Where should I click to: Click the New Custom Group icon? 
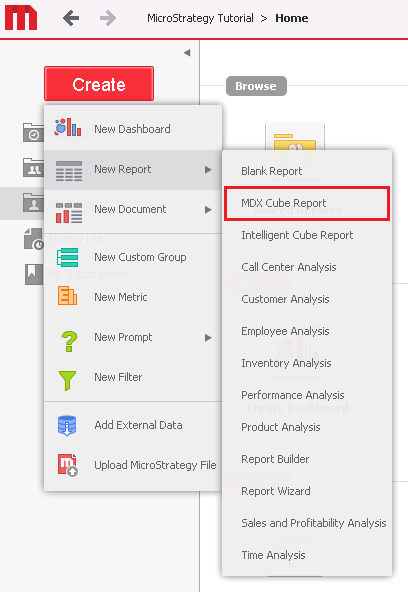[x=68, y=257]
